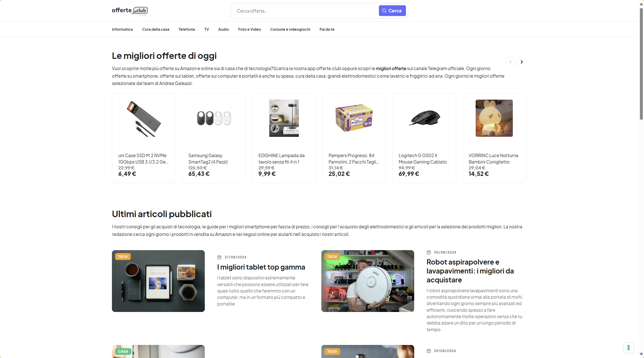Click the Cerca search button
The image size is (644, 358).
click(x=392, y=11)
